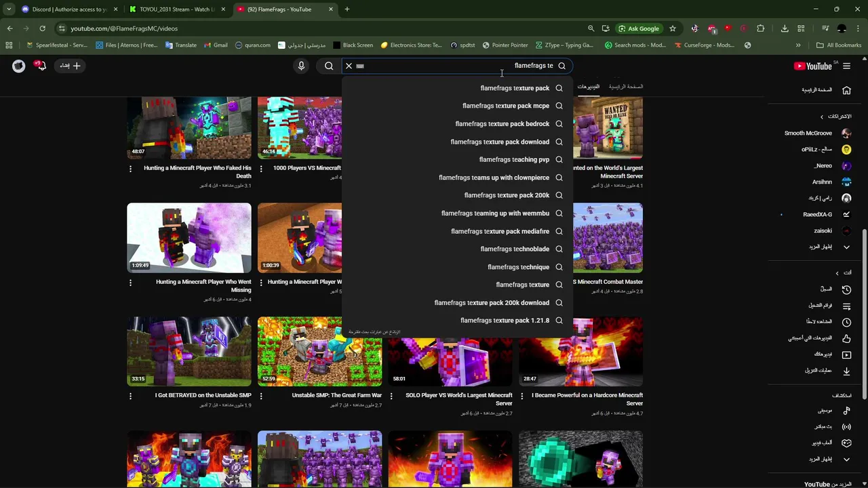Open the All Bookmarks folder
The image size is (868, 488).
839,45
